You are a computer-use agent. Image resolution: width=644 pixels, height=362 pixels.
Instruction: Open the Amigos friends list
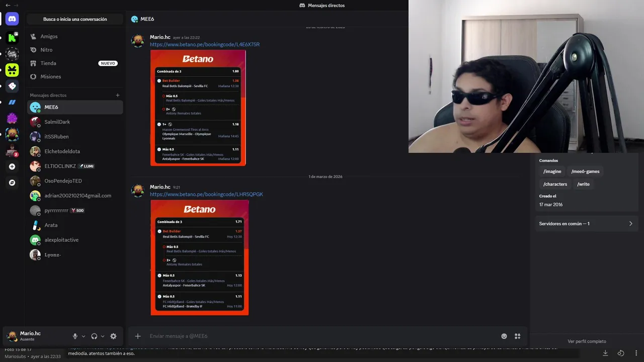click(x=74, y=36)
